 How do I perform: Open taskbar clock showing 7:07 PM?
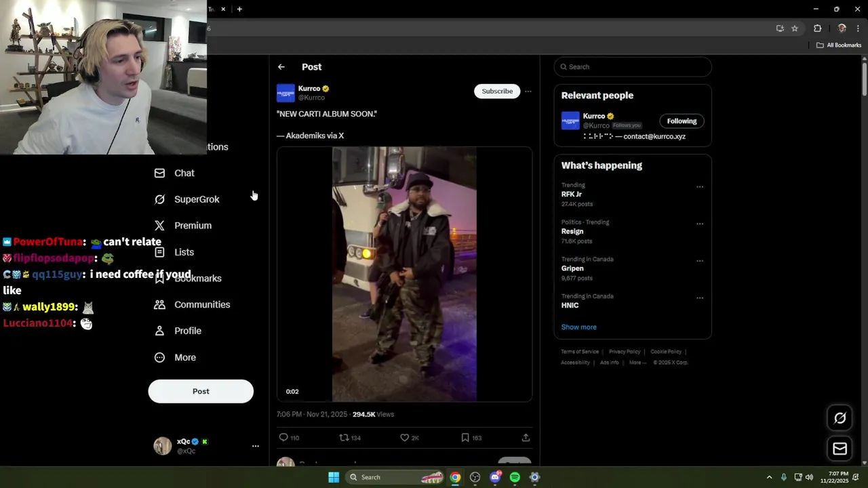click(834, 477)
